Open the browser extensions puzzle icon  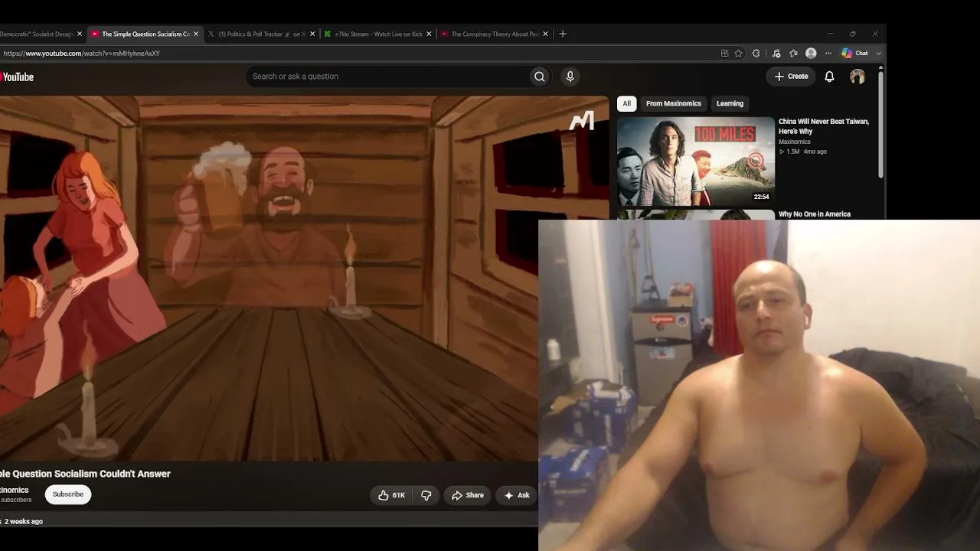point(756,54)
